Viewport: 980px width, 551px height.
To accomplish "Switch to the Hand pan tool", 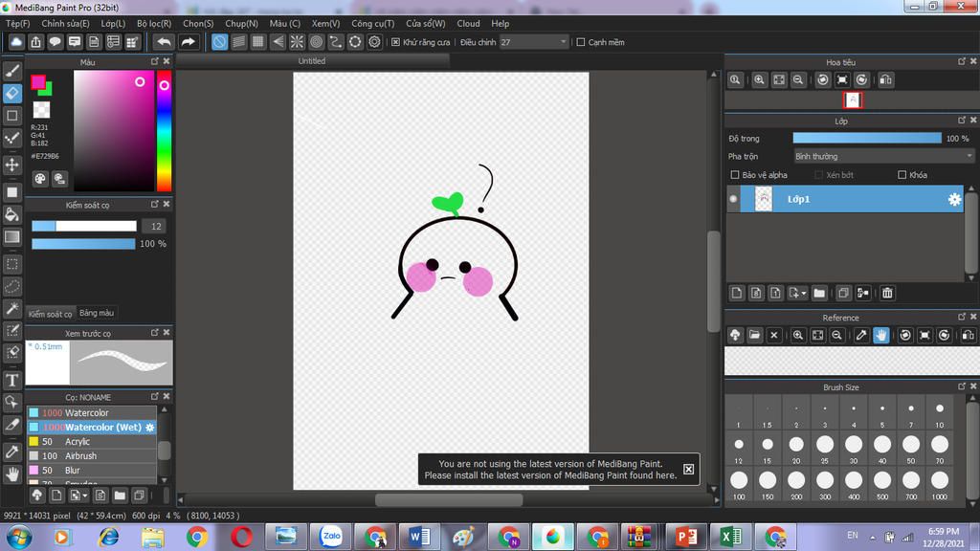I will click(11, 474).
